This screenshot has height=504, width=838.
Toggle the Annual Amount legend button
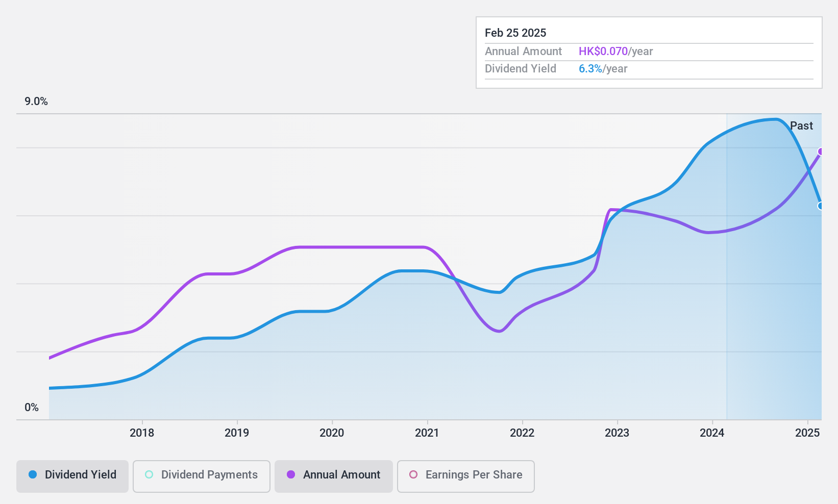[x=334, y=476]
